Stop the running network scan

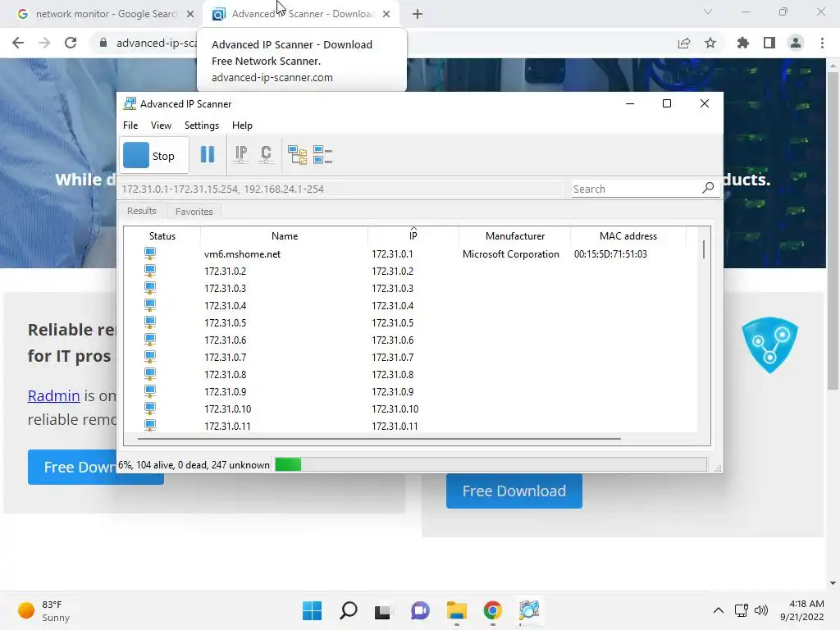pos(154,155)
